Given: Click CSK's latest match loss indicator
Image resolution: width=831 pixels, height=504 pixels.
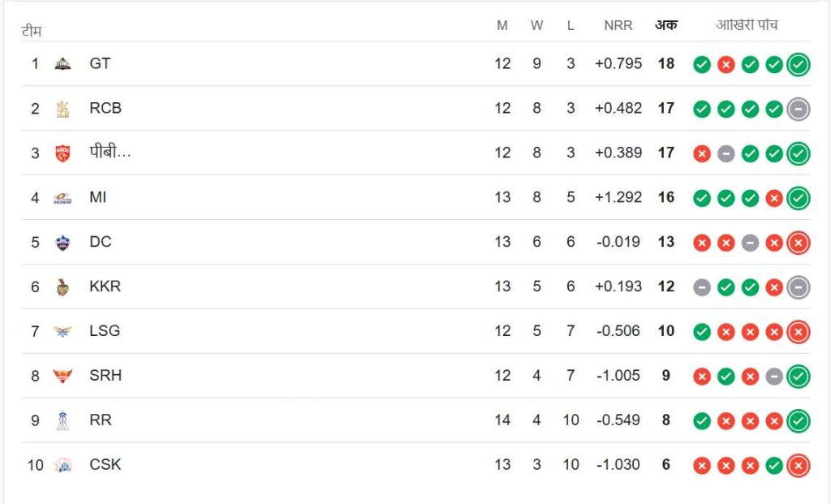Looking at the screenshot, I should [799, 466].
